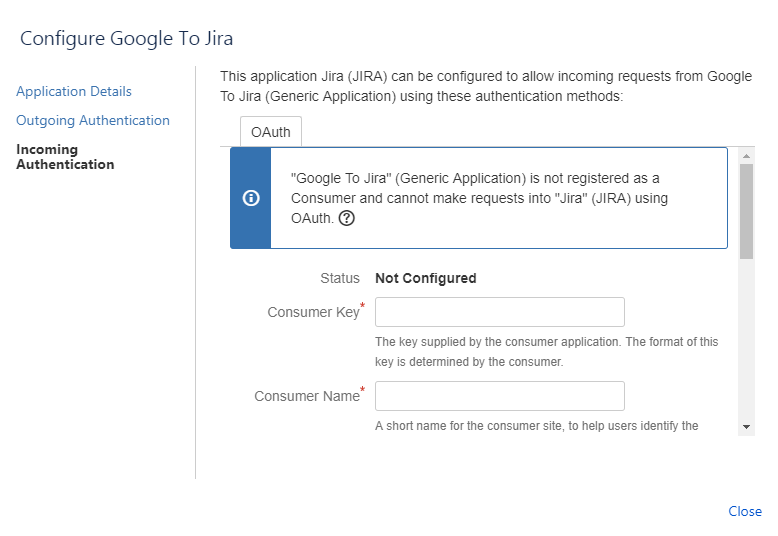Click the authentication methods intro paragraph
This screenshot has height=536, width=778.
(x=486, y=86)
